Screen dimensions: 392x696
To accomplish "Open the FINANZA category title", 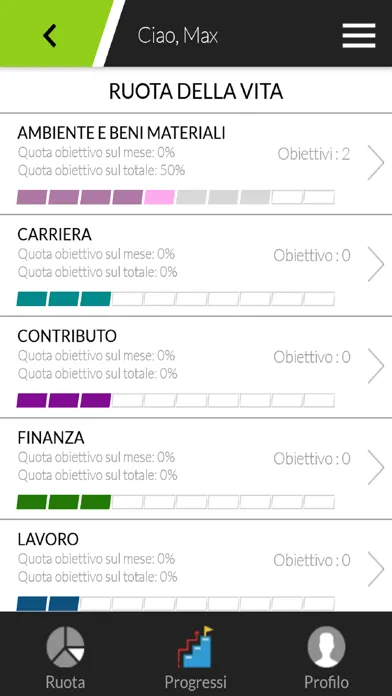I will [51, 438].
